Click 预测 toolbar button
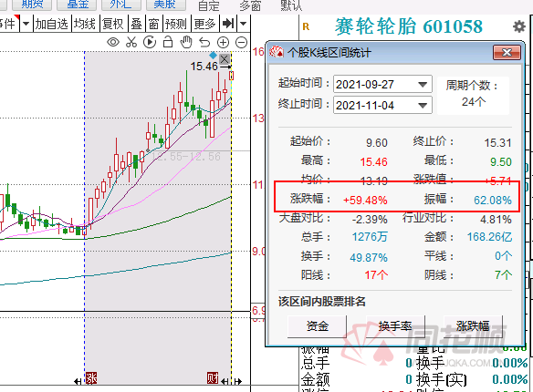Image resolution: width=533 pixels, height=392 pixels. (176, 24)
